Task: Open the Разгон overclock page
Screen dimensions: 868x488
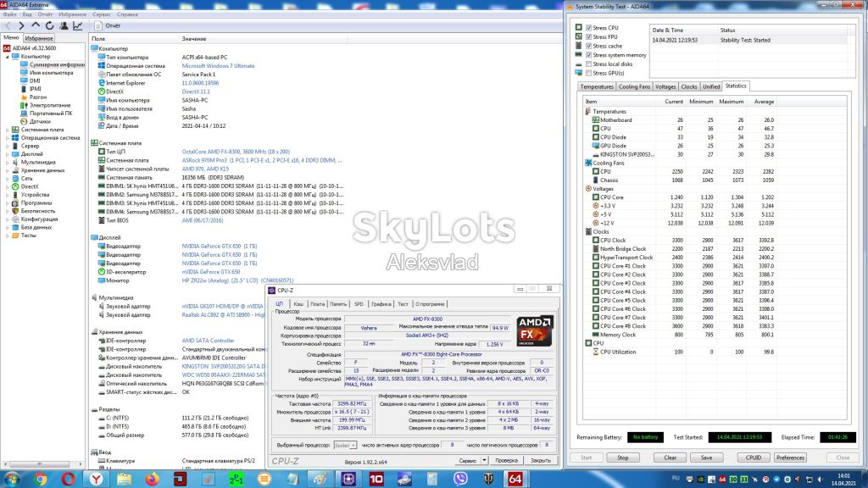Action: [x=37, y=97]
